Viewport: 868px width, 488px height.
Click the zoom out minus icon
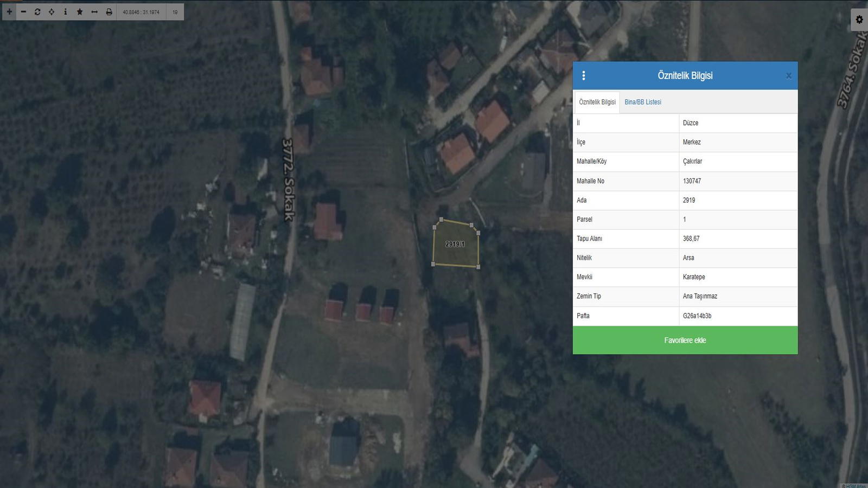point(23,12)
